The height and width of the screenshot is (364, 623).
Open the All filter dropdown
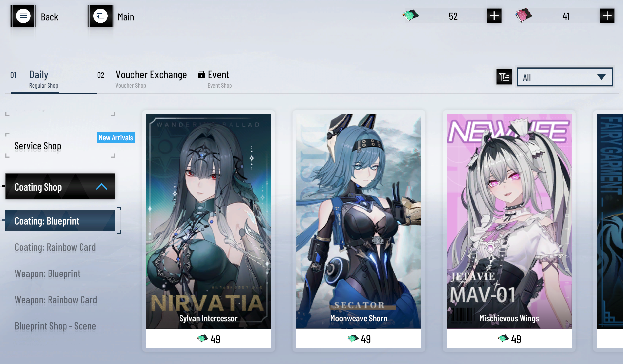pyautogui.click(x=565, y=77)
